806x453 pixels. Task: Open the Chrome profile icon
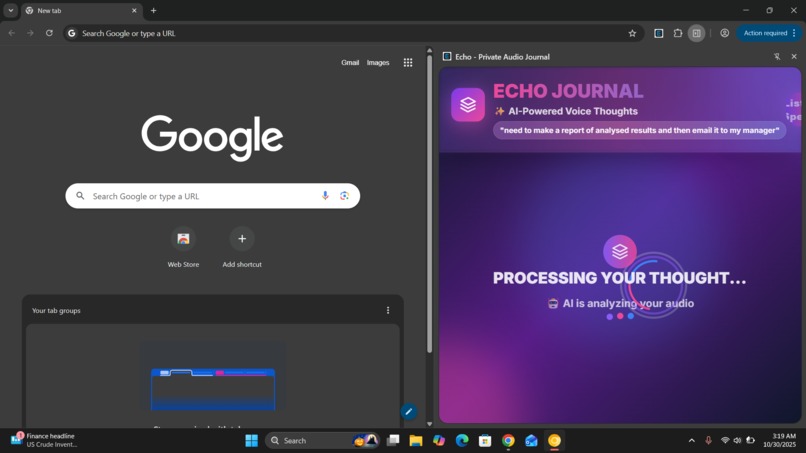[x=724, y=33]
